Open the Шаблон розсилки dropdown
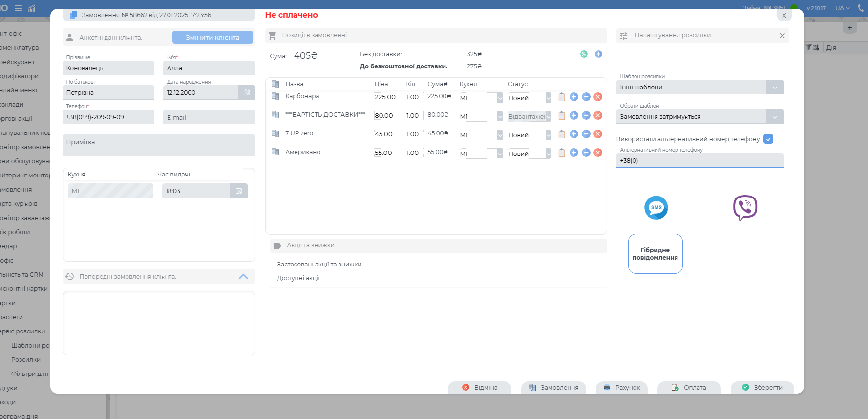 [775, 88]
